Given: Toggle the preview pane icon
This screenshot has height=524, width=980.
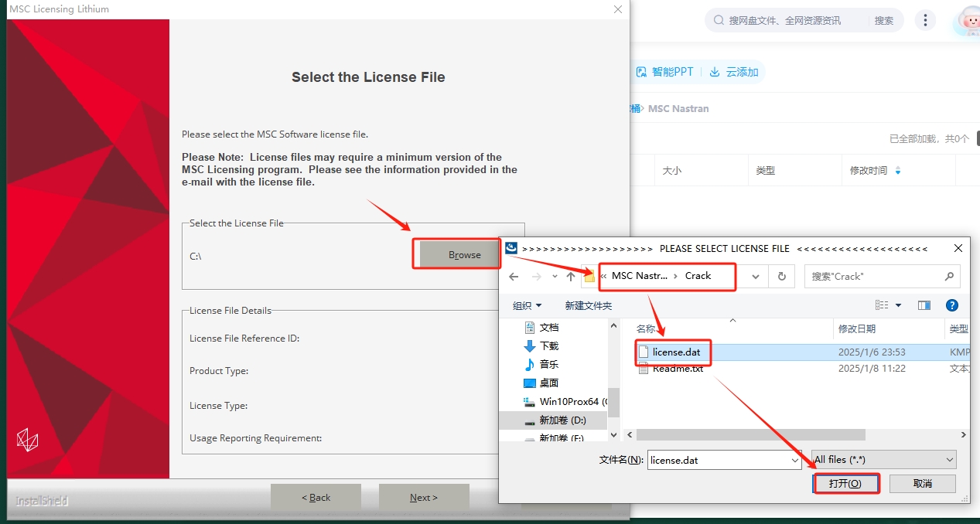Looking at the screenshot, I should [924, 305].
